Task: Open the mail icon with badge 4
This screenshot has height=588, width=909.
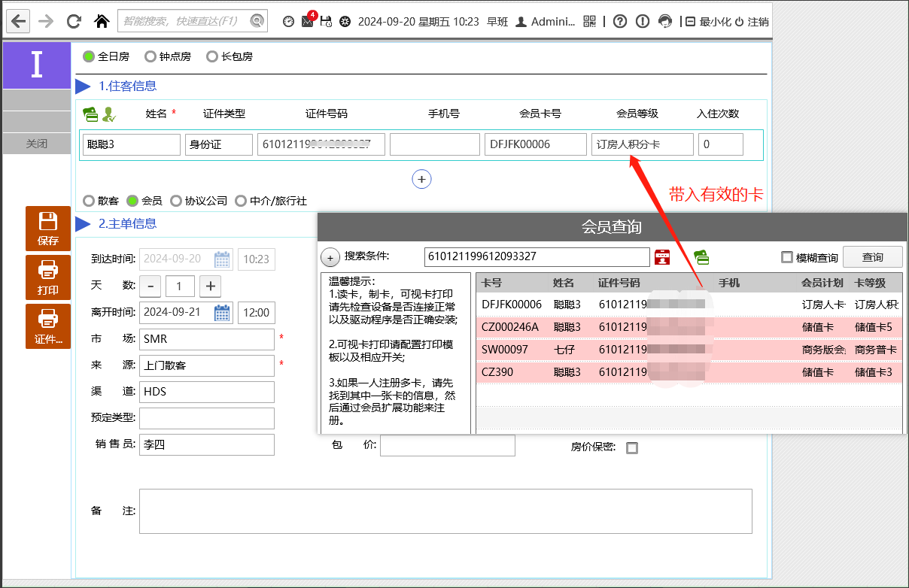Action: coord(308,20)
